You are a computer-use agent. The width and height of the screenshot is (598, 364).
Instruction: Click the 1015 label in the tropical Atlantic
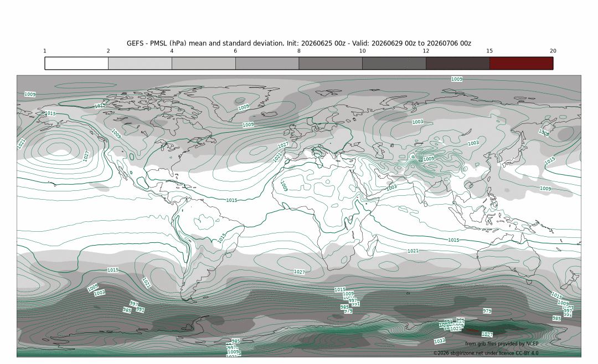(x=231, y=200)
